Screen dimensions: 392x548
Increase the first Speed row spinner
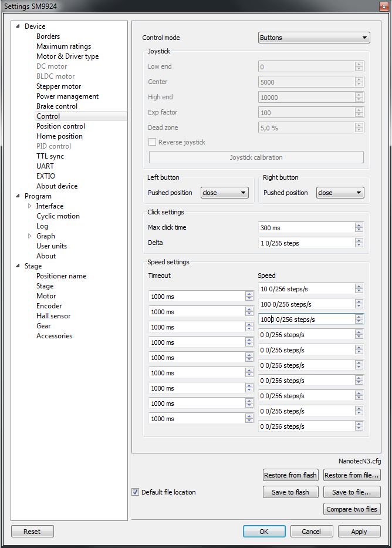[359, 286]
